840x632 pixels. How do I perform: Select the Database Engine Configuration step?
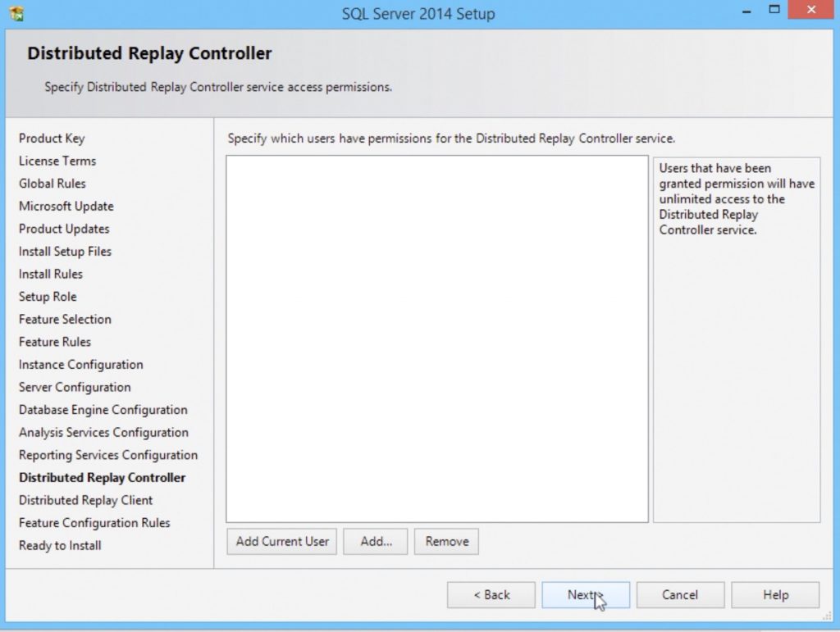103,410
